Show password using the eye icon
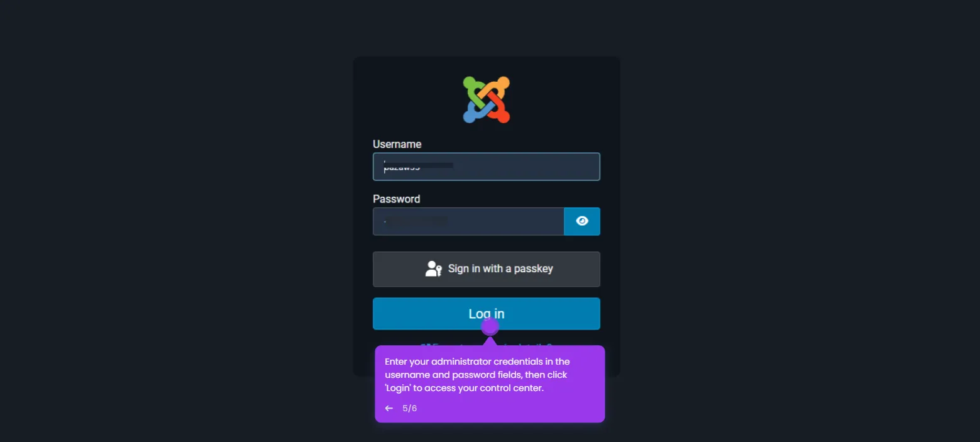The height and width of the screenshot is (442, 980). tap(582, 221)
